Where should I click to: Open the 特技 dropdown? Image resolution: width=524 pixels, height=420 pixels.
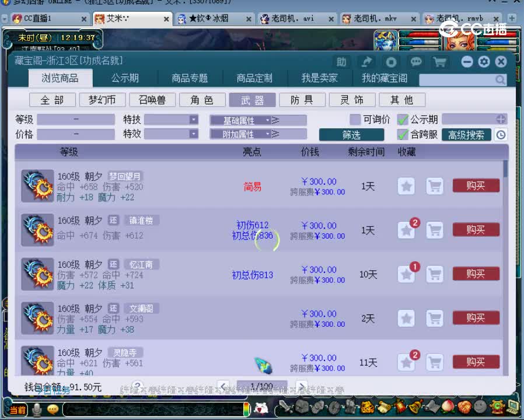194,119
